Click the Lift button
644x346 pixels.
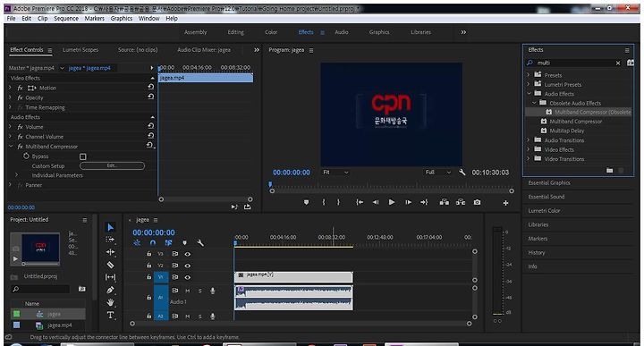(x=444, y=202)
